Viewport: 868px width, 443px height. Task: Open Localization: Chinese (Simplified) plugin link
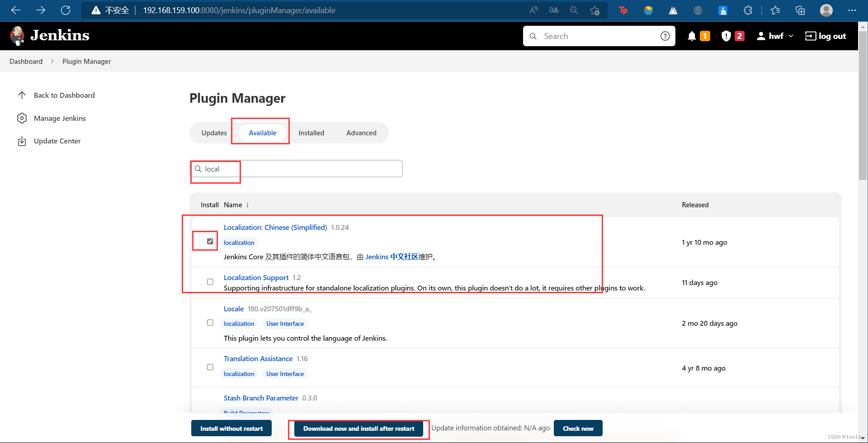[275, 227]
